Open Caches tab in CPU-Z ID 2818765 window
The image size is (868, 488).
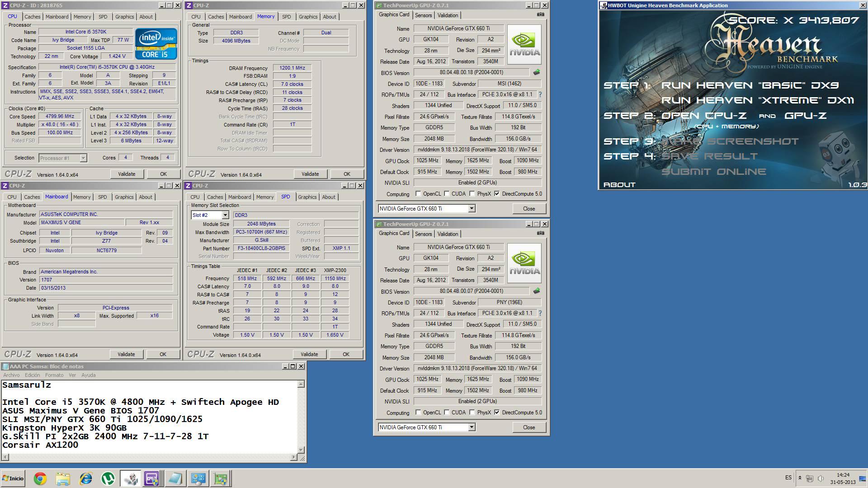[33, 17]
